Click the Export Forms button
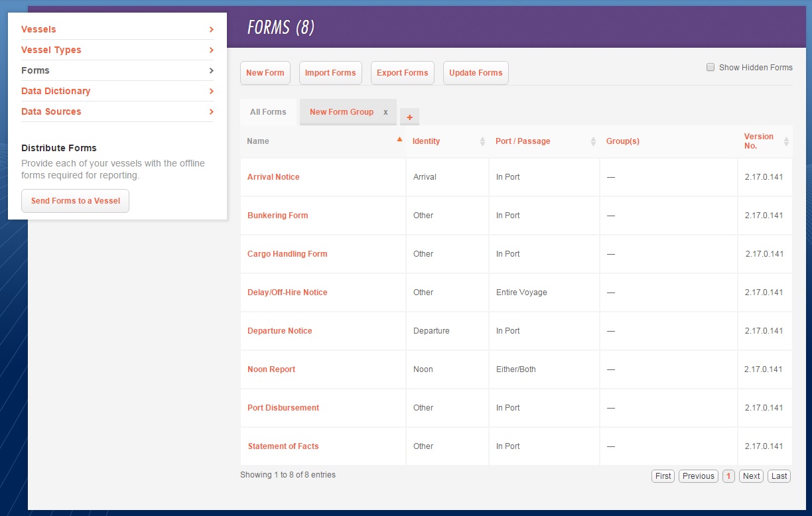812x516 pixels. pos(402,73)
